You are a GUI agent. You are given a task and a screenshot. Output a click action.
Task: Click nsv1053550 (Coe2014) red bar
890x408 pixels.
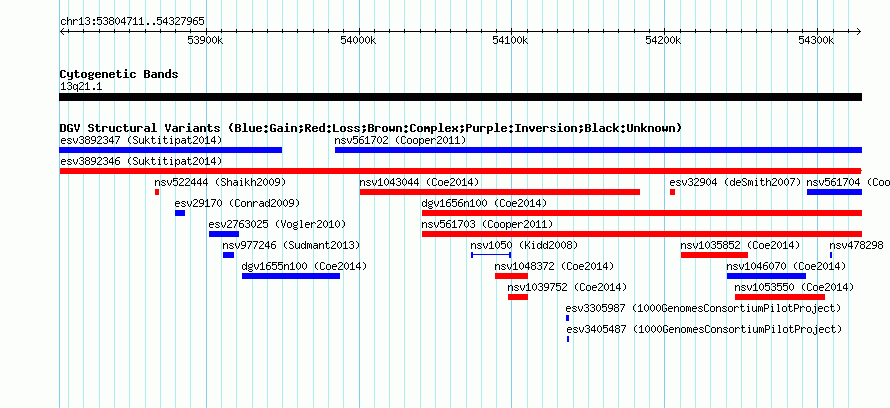780,297
